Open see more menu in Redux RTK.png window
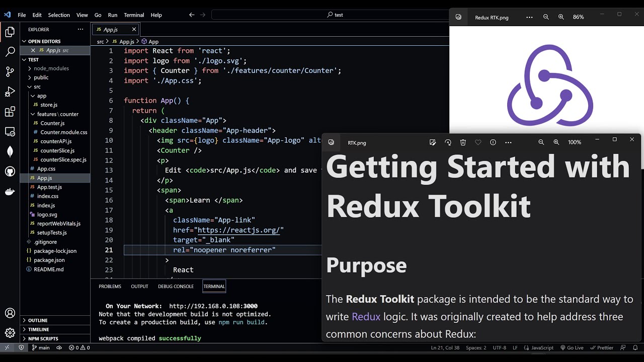The image size is (644, 362). pos(529,17)
